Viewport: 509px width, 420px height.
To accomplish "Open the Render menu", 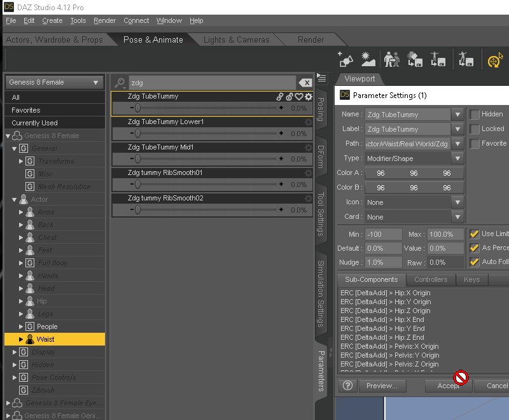I will [x=104, y=20].
